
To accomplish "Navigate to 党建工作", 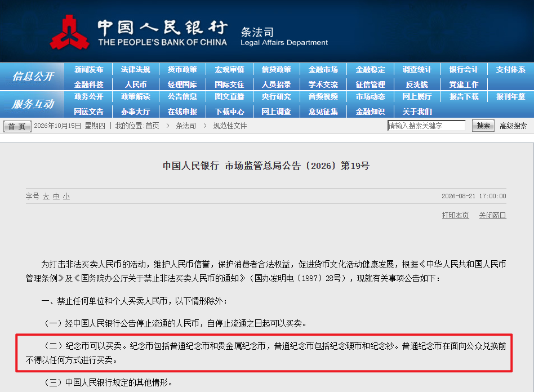I will pyautogui.click(x=464, y=84).
